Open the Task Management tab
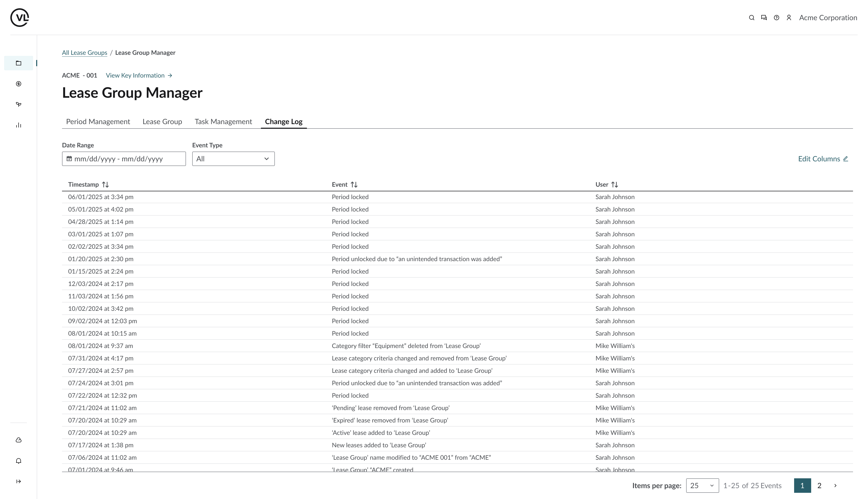 pos(223,122)
